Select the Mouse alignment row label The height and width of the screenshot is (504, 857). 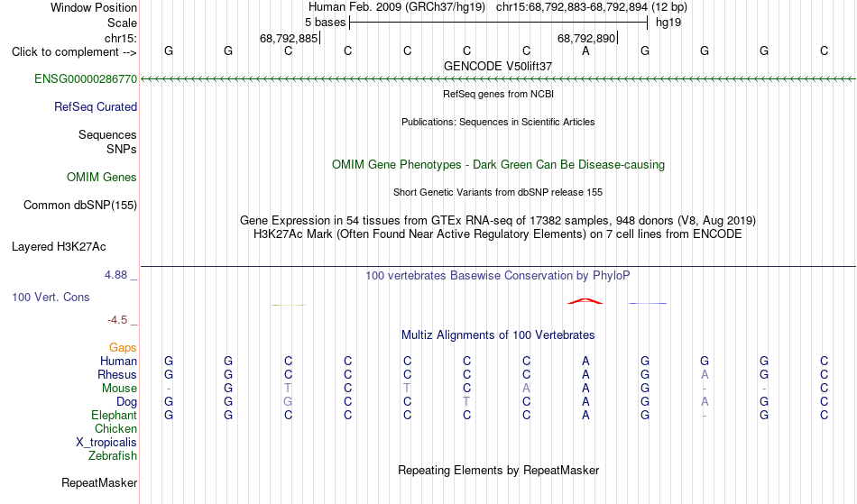[119, 389]
